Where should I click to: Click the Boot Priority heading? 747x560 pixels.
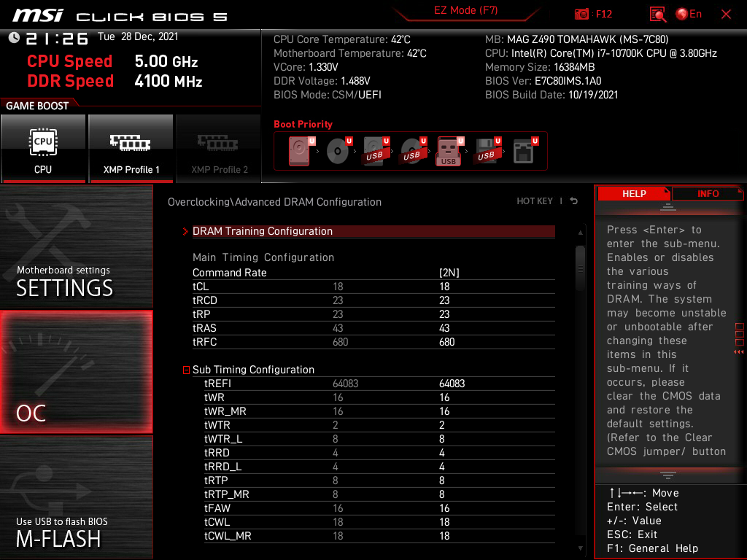pos(303,124)
